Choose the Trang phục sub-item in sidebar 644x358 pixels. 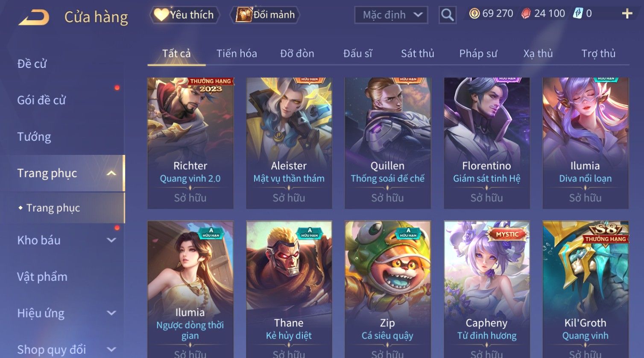click(x=53, y=208)
